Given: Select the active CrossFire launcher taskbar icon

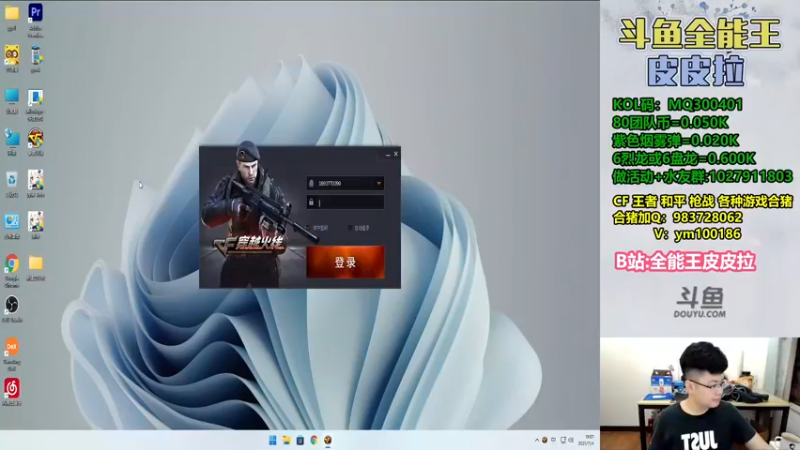Looking at the screenshot, I should (328, 440).
